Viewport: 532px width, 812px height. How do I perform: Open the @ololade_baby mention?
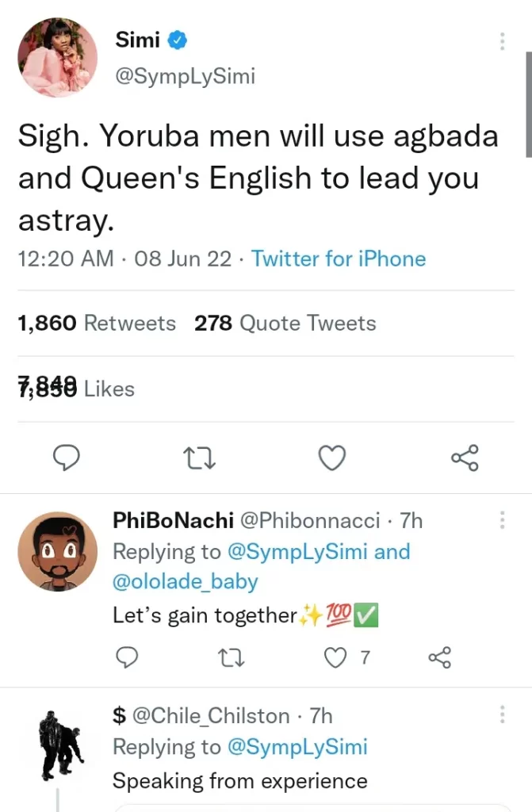point(186,581)
